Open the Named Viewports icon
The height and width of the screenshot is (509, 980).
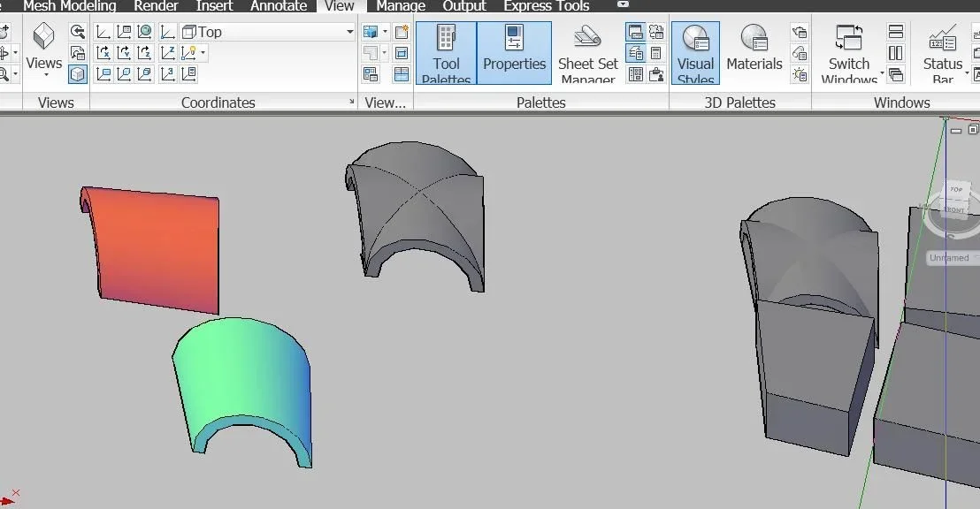click(371, 74)
